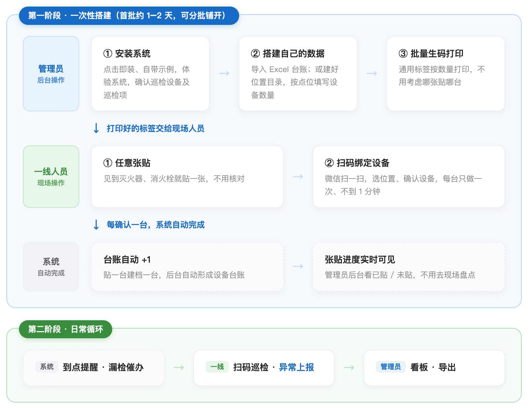
Task: Click the 台账自动 +1 card title
Action: (x=127, y=260)
